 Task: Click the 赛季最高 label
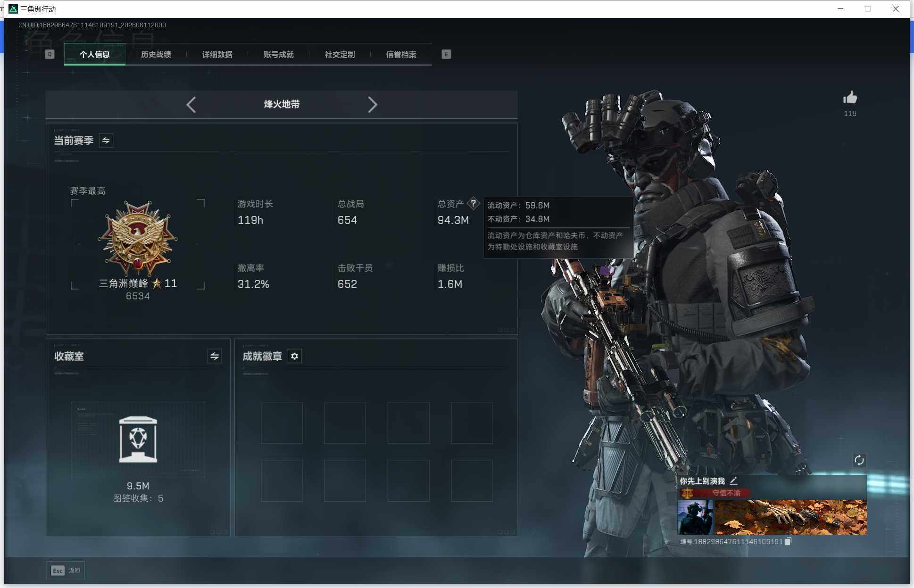coord(88,191)
